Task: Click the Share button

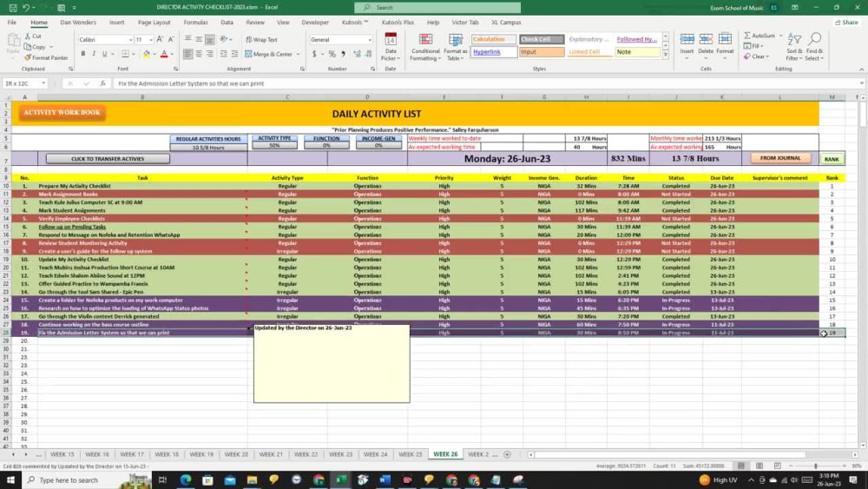Action: [x=846, y=23]
